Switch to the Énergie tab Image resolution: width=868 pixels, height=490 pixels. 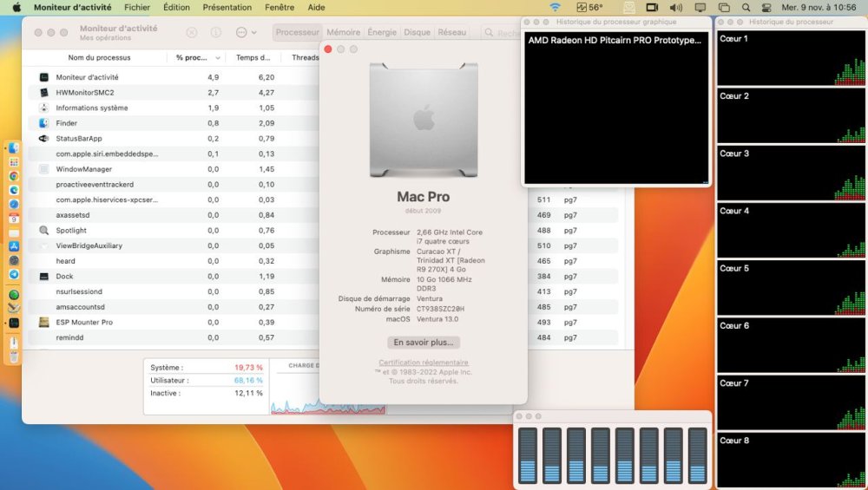382,32
